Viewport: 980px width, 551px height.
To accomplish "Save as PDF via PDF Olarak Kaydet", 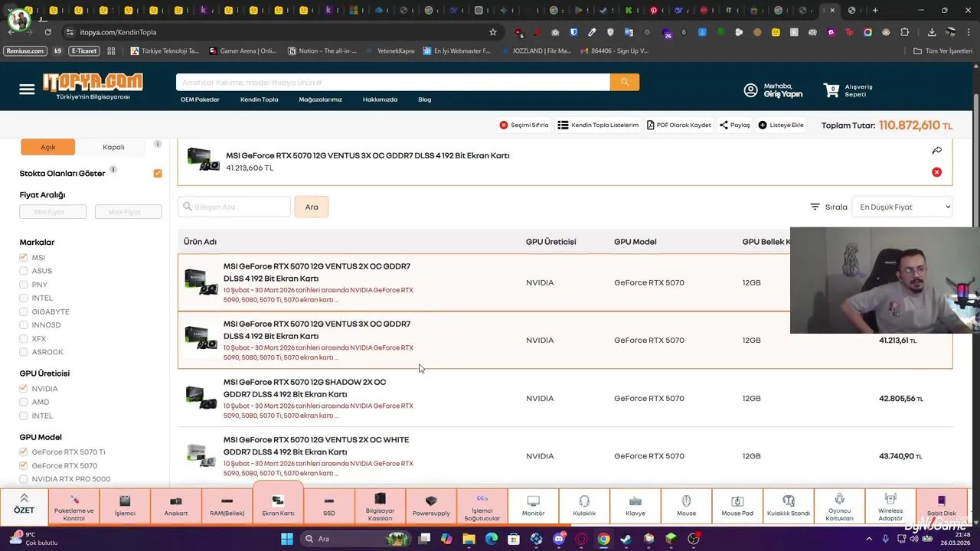I will 679,125.
